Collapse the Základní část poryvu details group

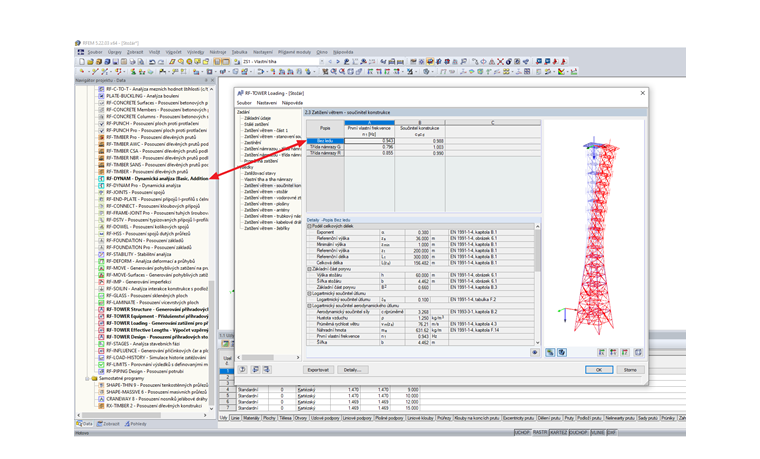click(x=309, y=269)
